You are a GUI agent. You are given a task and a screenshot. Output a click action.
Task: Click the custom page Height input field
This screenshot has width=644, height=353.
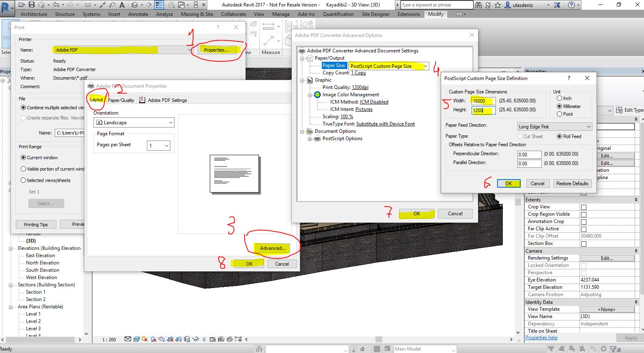pos(483,110)
